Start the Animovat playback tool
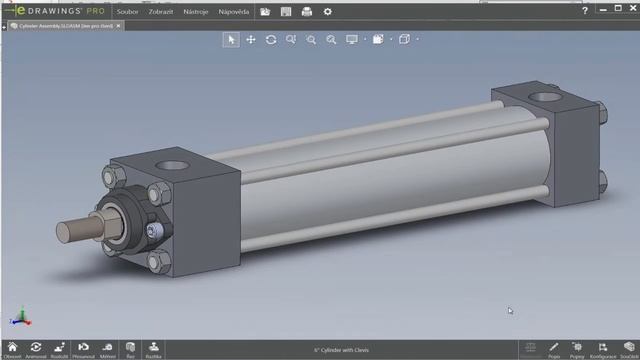The image size is (640, 360). 36,350
